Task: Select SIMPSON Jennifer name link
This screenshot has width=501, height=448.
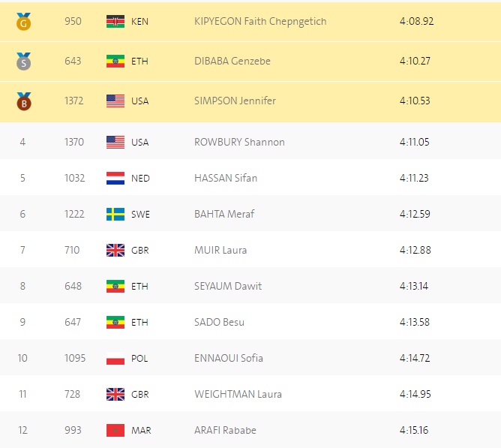Action: coord(235,101)
